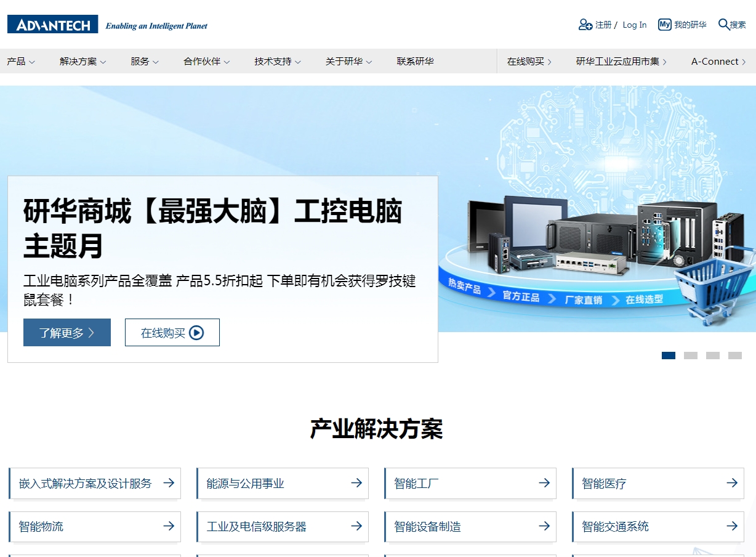Expand the 解决方案 dropdown menu
Image resolution: width=756 pixels, height=557 pixels.
(82, 62)
